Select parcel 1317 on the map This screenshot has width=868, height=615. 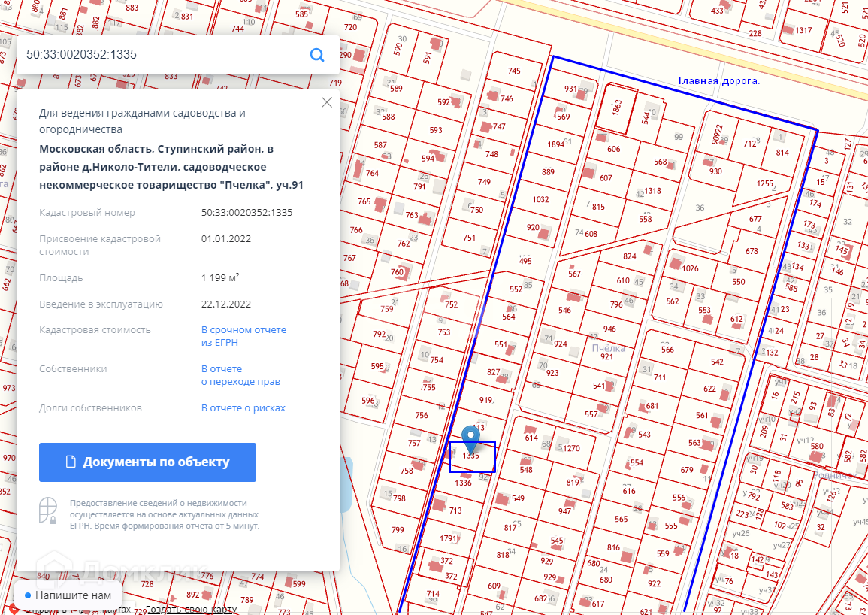[803, 31]
